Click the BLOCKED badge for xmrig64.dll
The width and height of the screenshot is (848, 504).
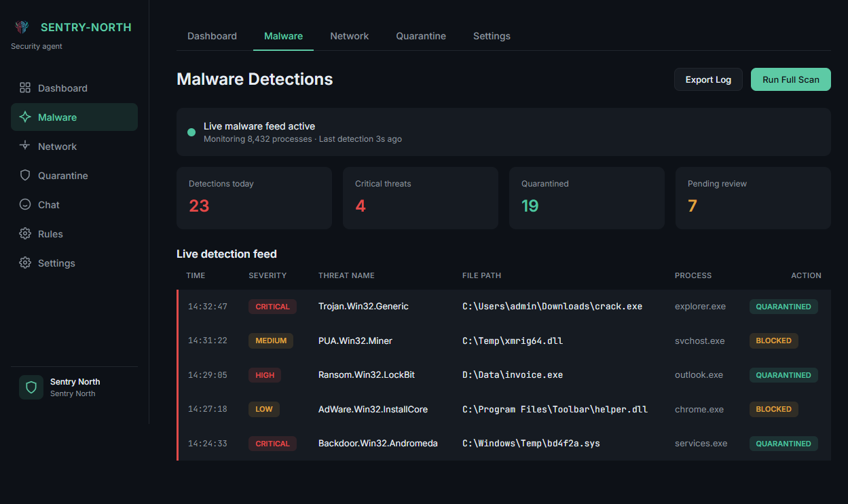[774, 341]
